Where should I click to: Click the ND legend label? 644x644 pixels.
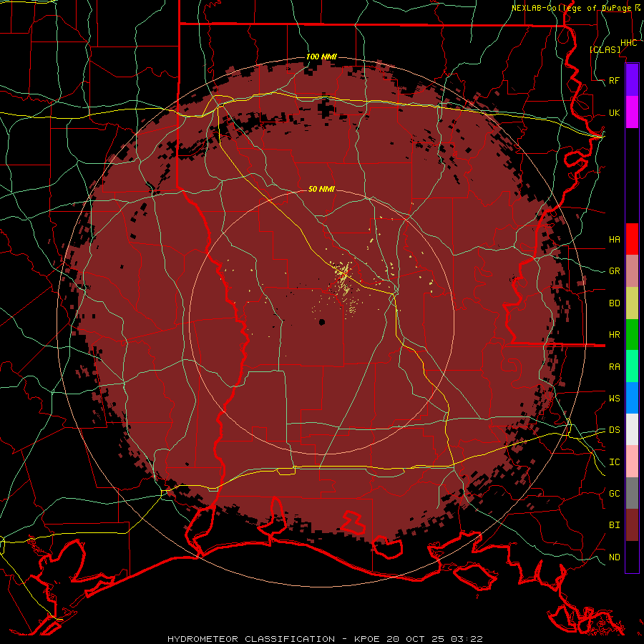[614, 557]
